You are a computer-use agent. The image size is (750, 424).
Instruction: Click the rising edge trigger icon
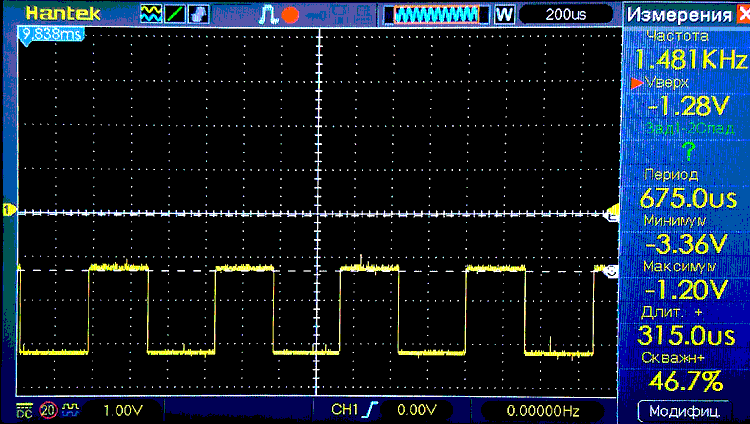pos(371,410)
